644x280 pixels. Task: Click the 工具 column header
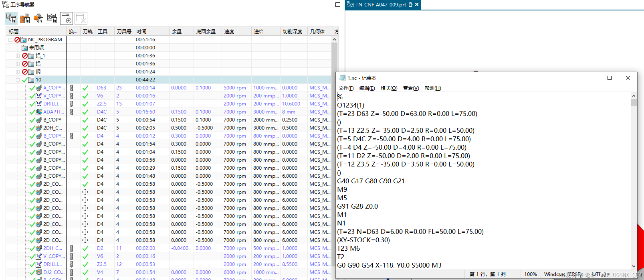105,31
